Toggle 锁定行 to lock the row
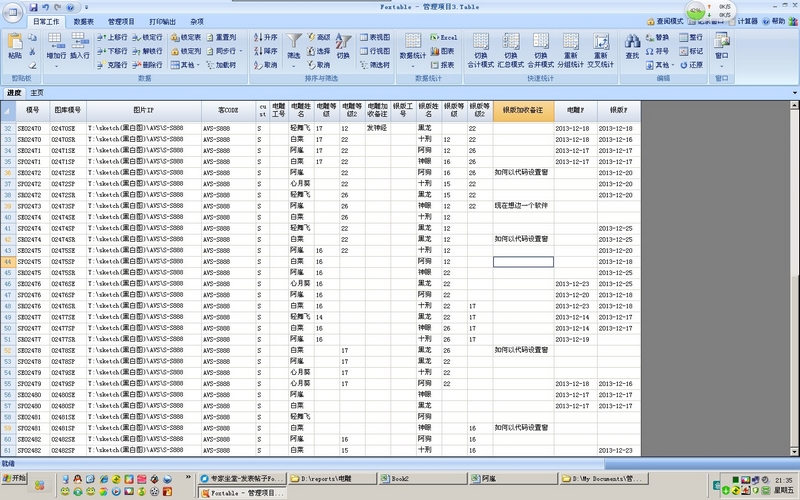Viewport: 800px width, 500px height. click(x=146, y=37)
